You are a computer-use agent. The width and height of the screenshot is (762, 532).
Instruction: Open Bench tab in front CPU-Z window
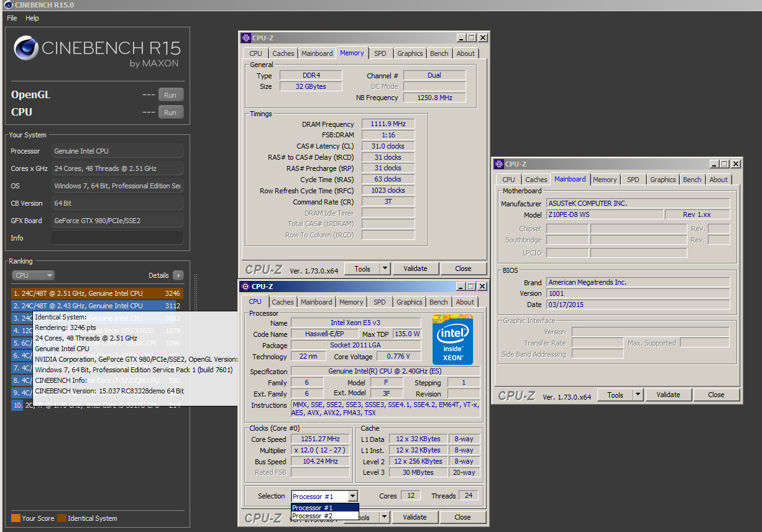click(439, 302)
